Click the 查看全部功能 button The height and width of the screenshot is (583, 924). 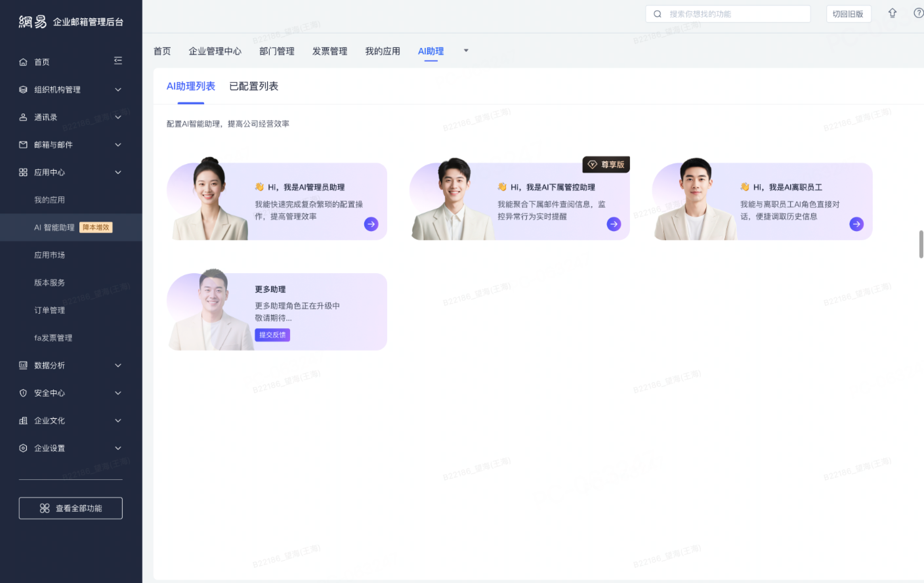coord(71,508)
